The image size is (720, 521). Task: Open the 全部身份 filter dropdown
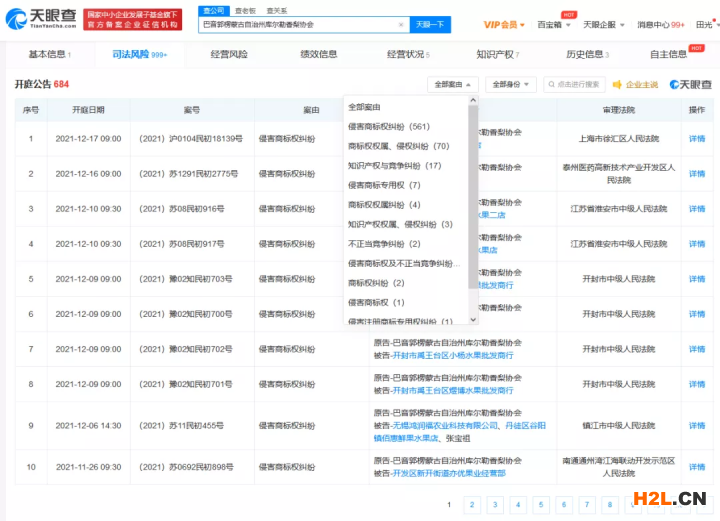pos(511,84)
